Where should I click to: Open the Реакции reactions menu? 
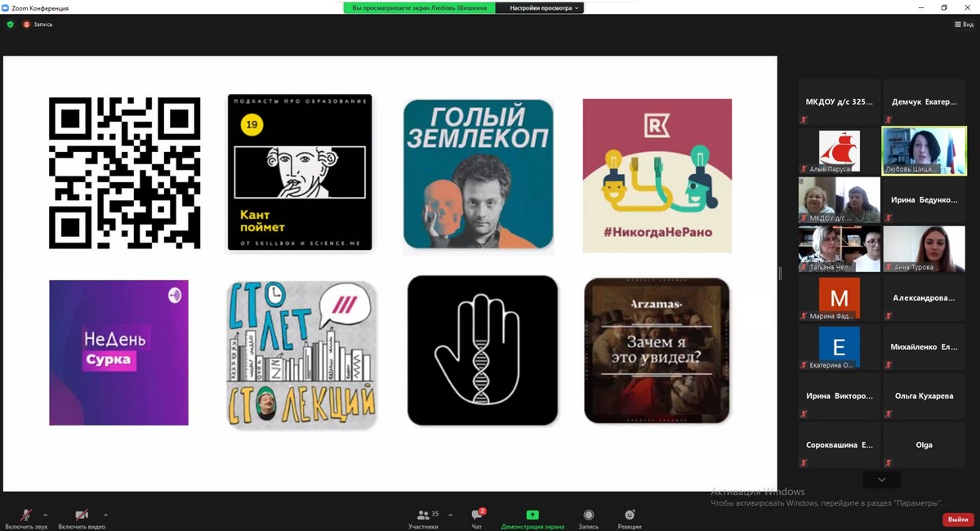(630, 518)
